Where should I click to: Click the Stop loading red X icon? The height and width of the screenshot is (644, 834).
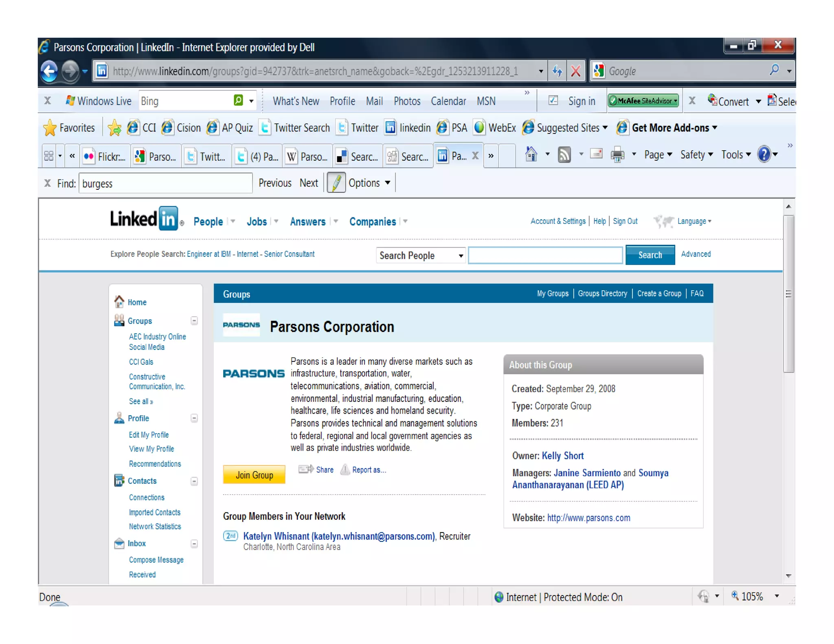[575, 71]
